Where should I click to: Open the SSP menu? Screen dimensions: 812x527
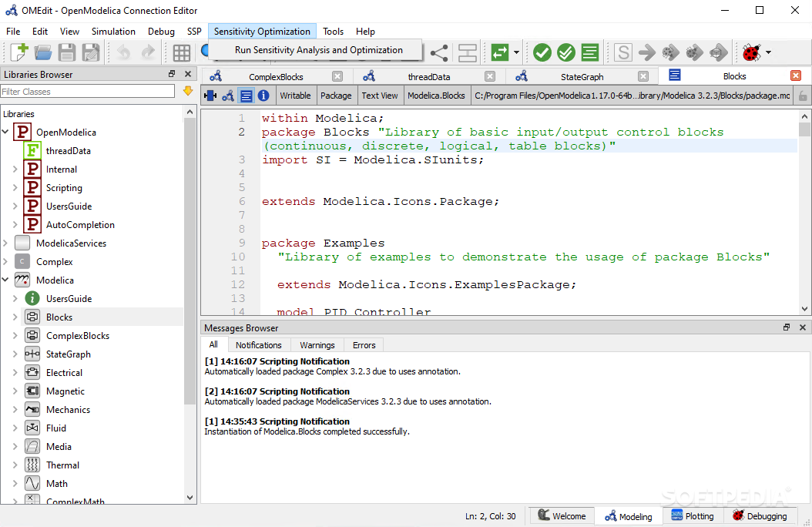(194, 32)
